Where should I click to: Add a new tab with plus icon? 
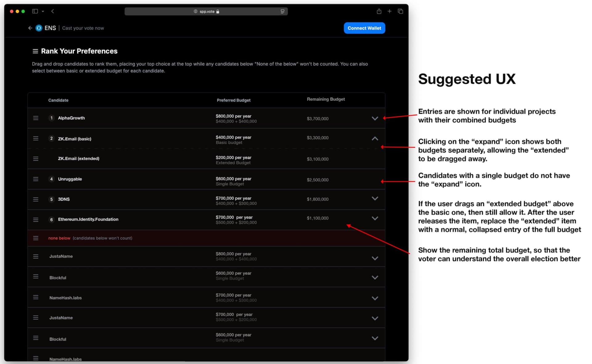pos(389,11)
